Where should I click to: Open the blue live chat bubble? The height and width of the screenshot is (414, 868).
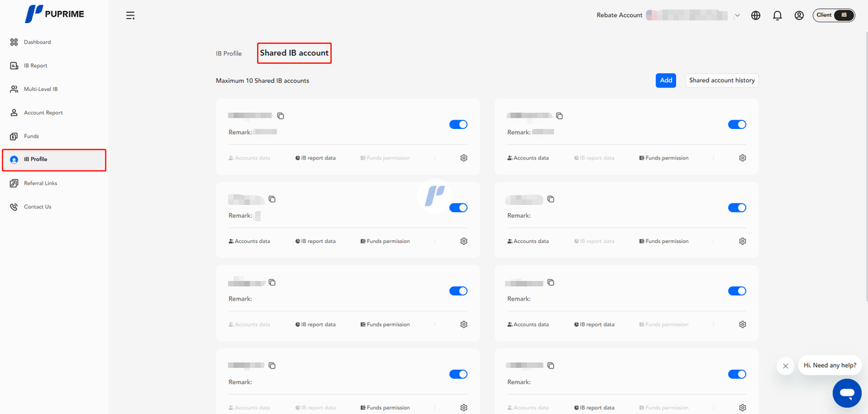point(846,393)
